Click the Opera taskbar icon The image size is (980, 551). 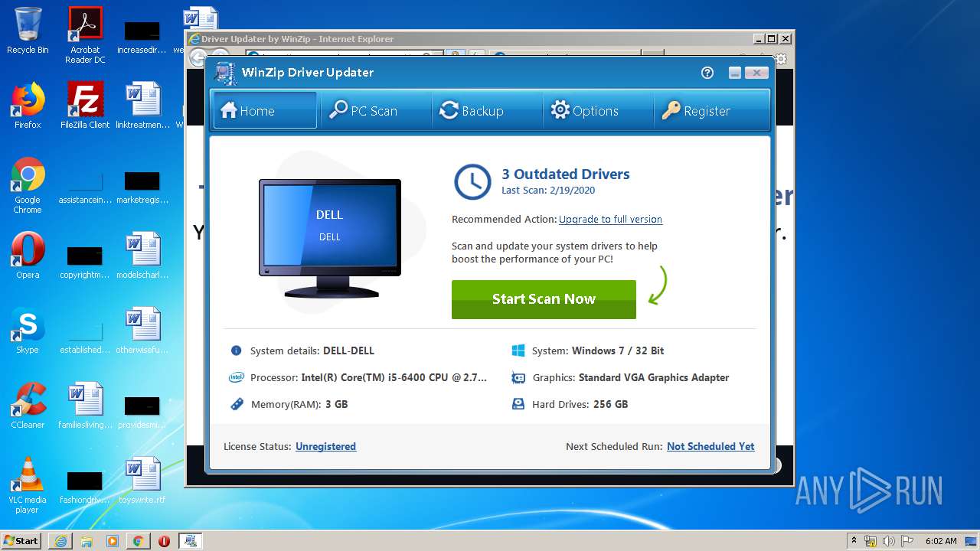(164, 541)
